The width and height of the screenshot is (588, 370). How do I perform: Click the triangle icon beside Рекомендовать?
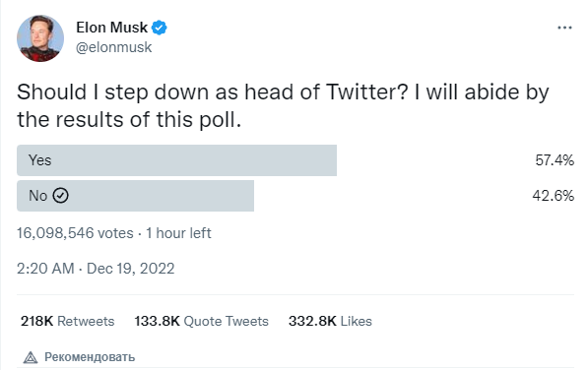pyautogui.click(x=31, y=357)
